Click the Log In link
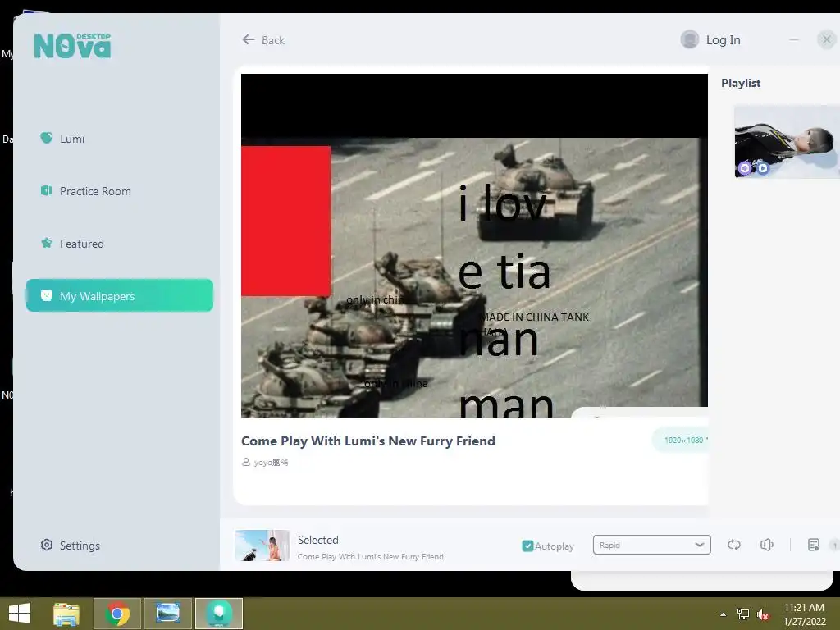840x630 pixels. [723, 39]
